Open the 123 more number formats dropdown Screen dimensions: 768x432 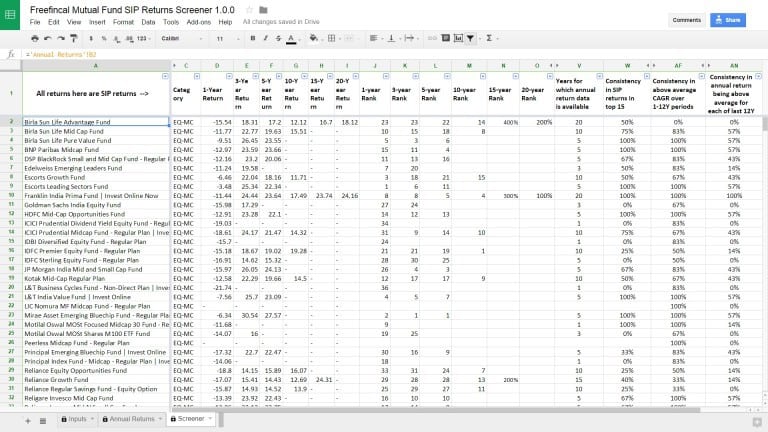click(144, 38)
